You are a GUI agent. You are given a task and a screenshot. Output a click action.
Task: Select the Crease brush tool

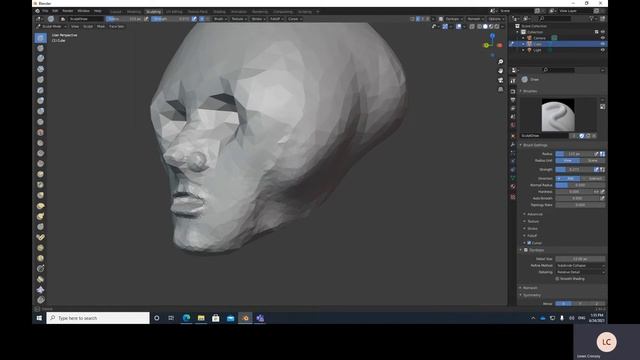tap(40, 122)
